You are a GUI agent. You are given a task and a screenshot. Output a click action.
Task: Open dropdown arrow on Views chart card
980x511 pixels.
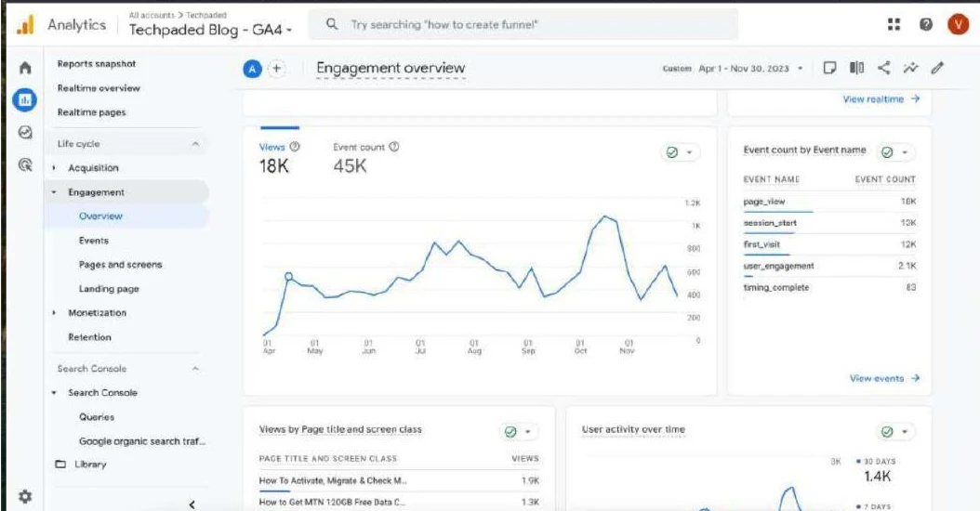pos(689,152)
